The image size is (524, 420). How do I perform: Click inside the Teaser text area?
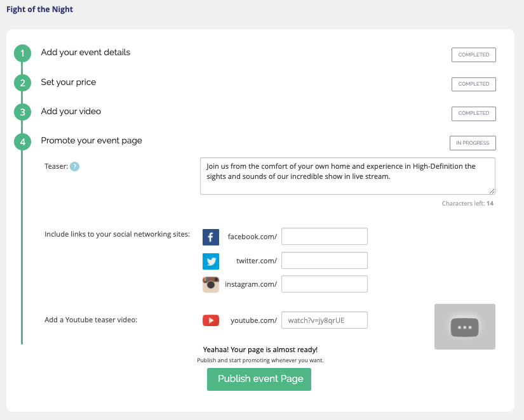coord(347,176)
